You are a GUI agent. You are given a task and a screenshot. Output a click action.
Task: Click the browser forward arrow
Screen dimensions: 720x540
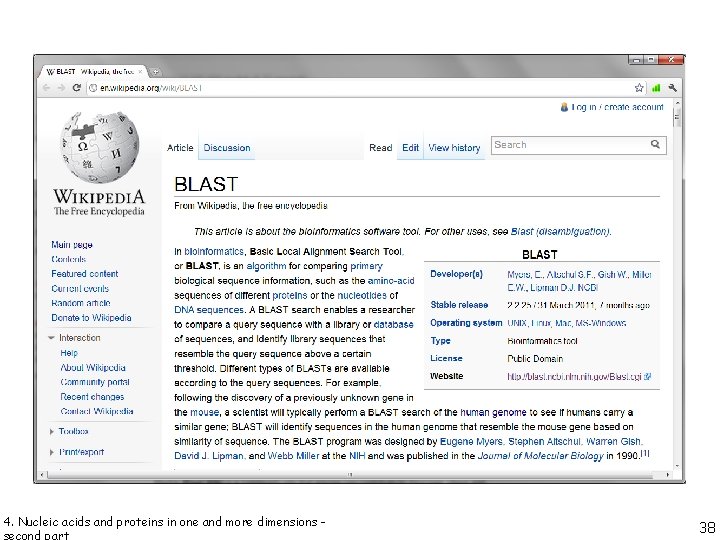point(62,88)
